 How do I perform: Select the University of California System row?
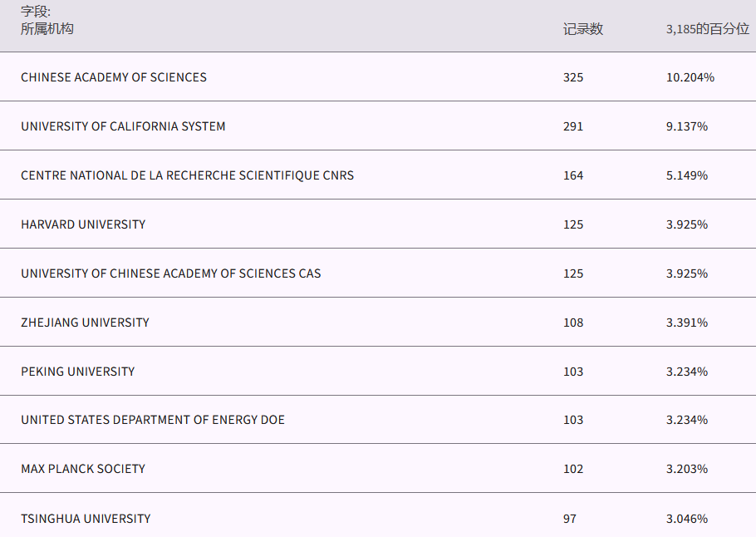(123, 126)
